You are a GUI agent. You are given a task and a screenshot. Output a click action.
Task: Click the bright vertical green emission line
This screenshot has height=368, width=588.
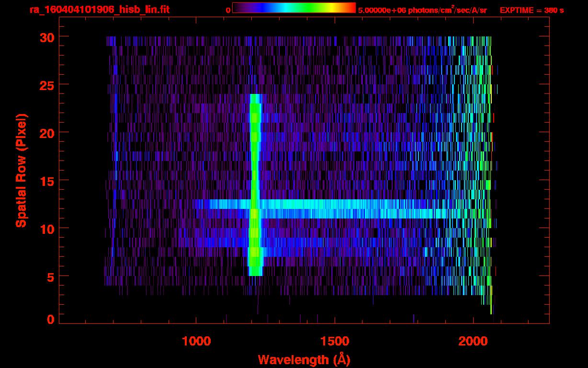pyautogui.click(x=255, y=185)
